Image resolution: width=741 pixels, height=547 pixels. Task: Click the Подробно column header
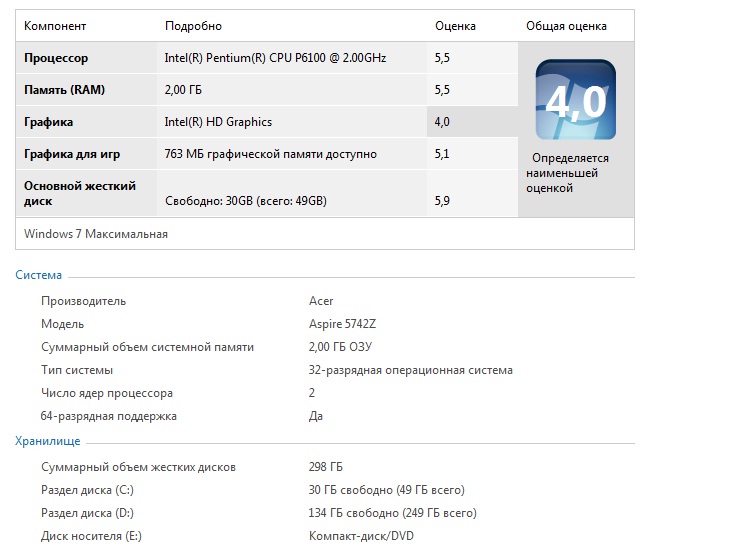pos(193,26)
